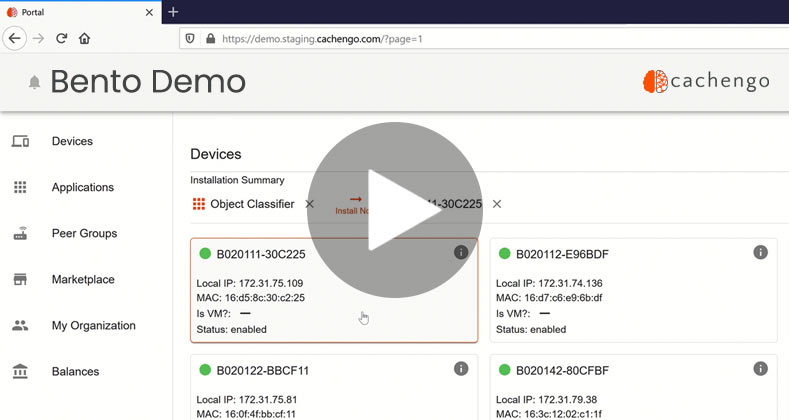Screen dimensions: 789x420
Task: Open a new tab with the plus button
Action: (173, 12)
